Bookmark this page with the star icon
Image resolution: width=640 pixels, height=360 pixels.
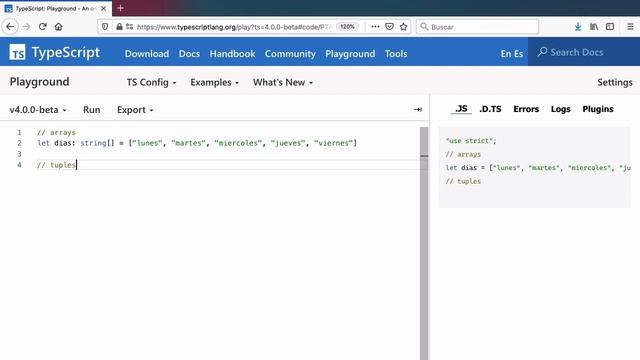(404, 27)
